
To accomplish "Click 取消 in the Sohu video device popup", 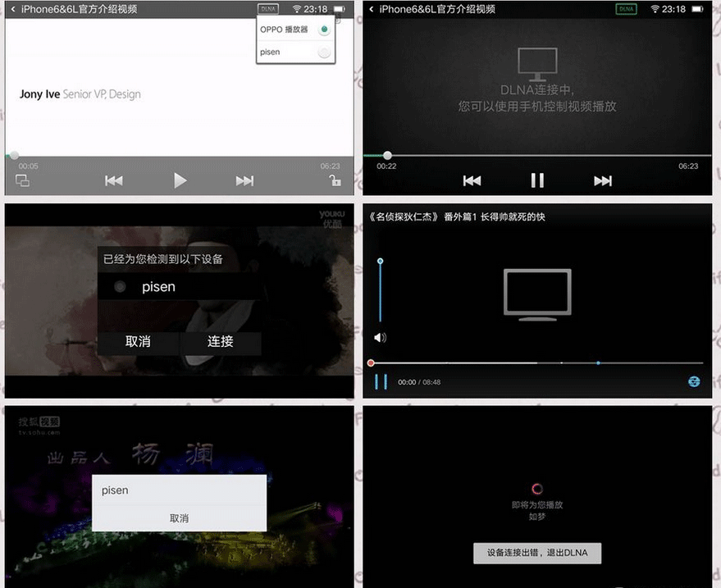I will tap(180, 518).
